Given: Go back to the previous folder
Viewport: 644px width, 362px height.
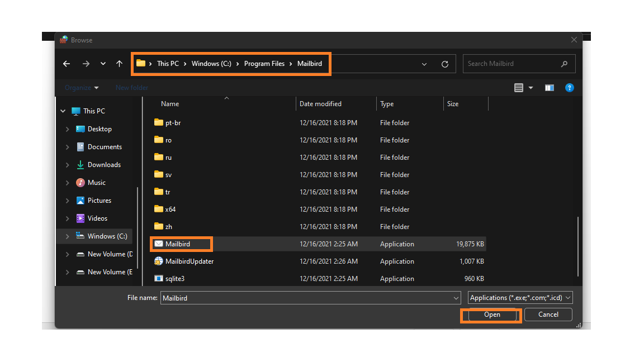Looking at the screenshot, I should point(67,64).
